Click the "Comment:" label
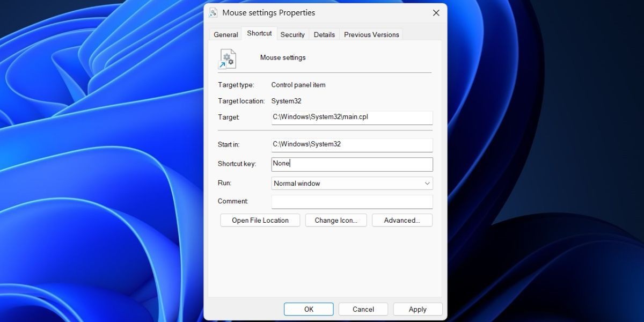Screen dimensions: 644x322 click(x=233, y=201)
